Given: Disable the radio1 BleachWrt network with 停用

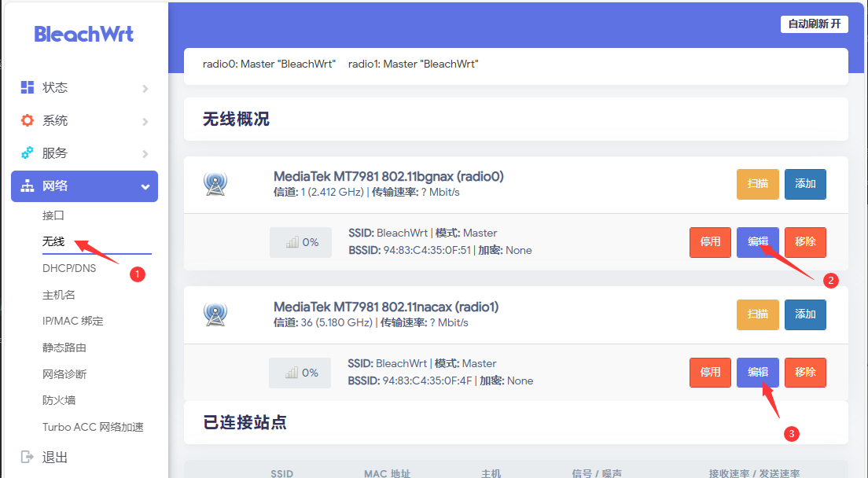Looking at the screenshot, I should [710, 373].
